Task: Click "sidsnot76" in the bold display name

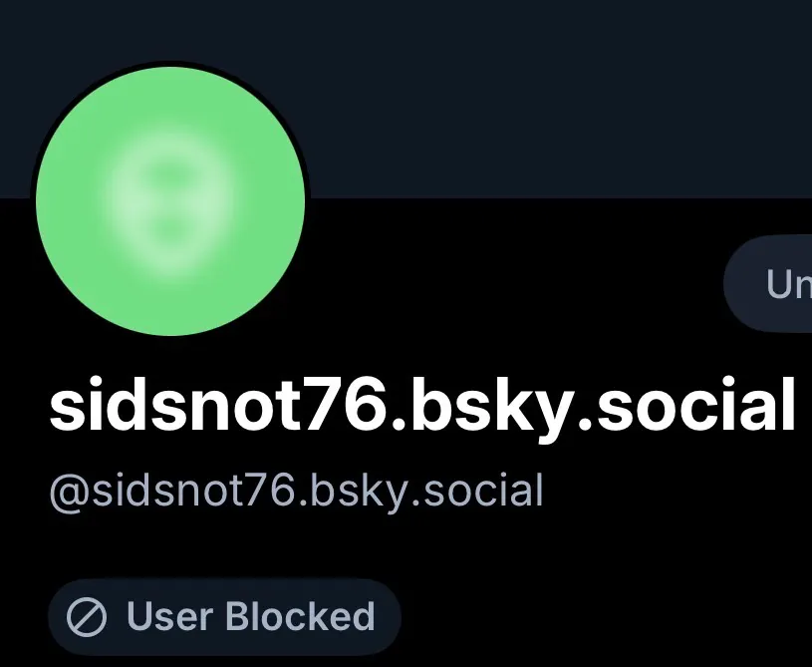Action: (x=219, y=404)
